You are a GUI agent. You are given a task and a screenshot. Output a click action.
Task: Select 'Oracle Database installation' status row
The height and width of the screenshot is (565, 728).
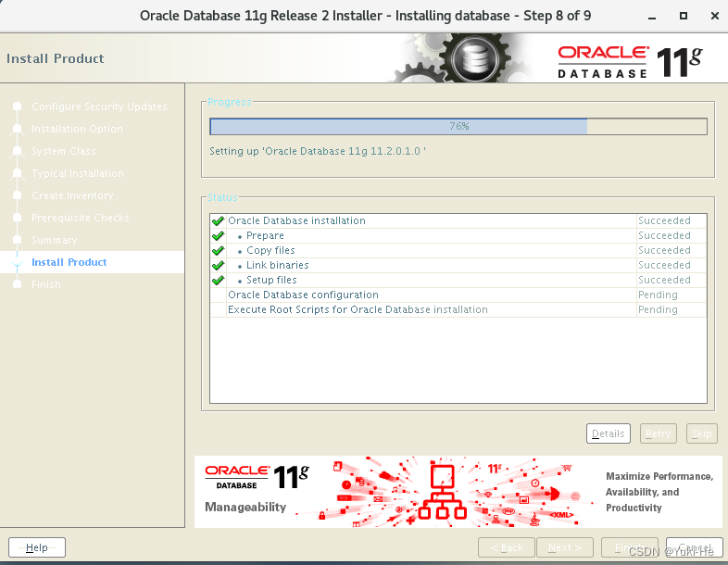click(458, 220)
